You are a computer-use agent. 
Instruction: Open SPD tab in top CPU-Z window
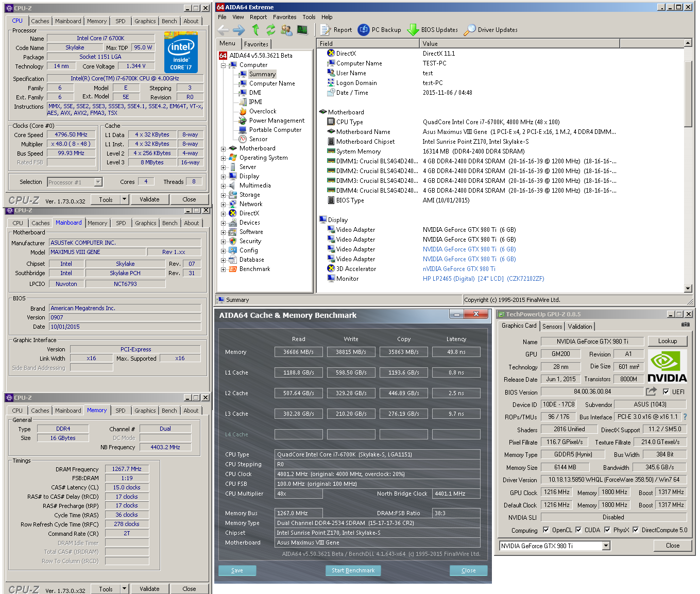pyautogui.click(x=120, y=21)
